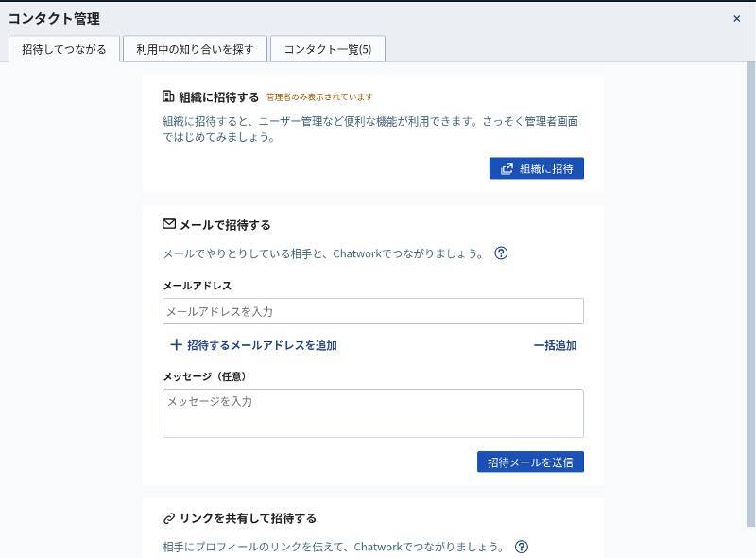Click the envelope icon beside メールで招待する
This screenshot has height=558, width=756.
(x=169, y=225)
